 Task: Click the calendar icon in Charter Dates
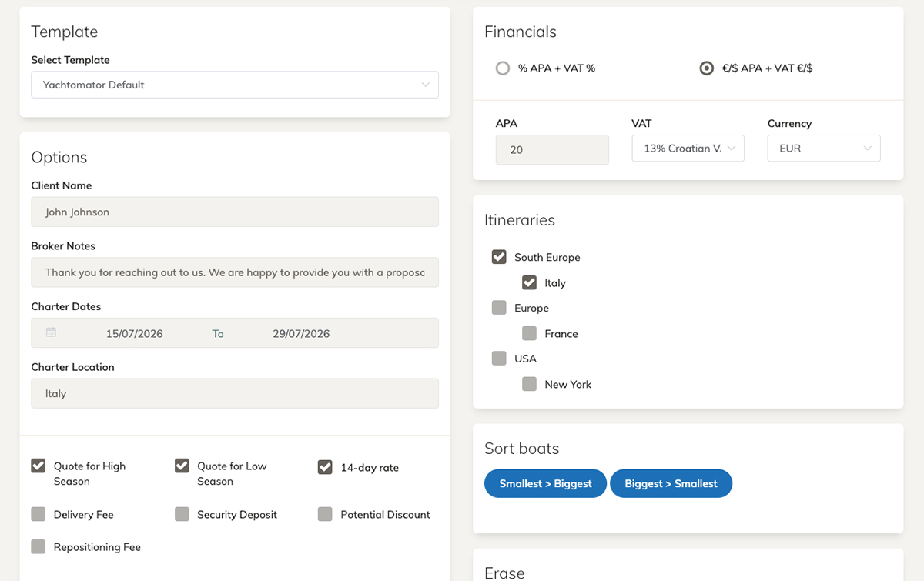pyautogui.click(x=51, y=333)
